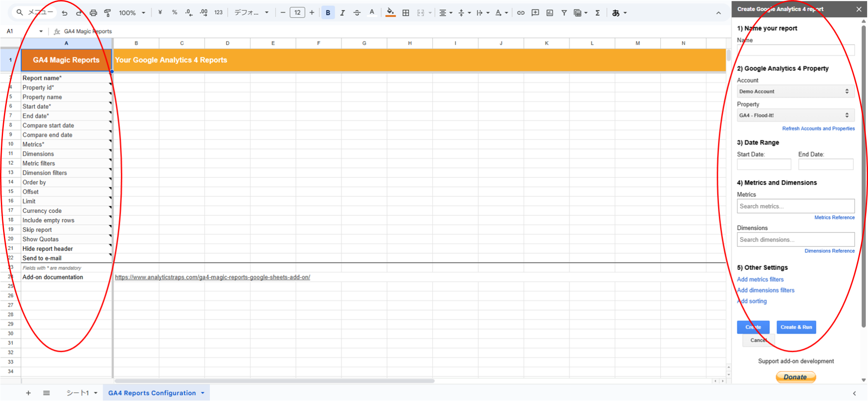
Task: Increase decimal places
Action: pyautogui.click(x=204, y=13)
